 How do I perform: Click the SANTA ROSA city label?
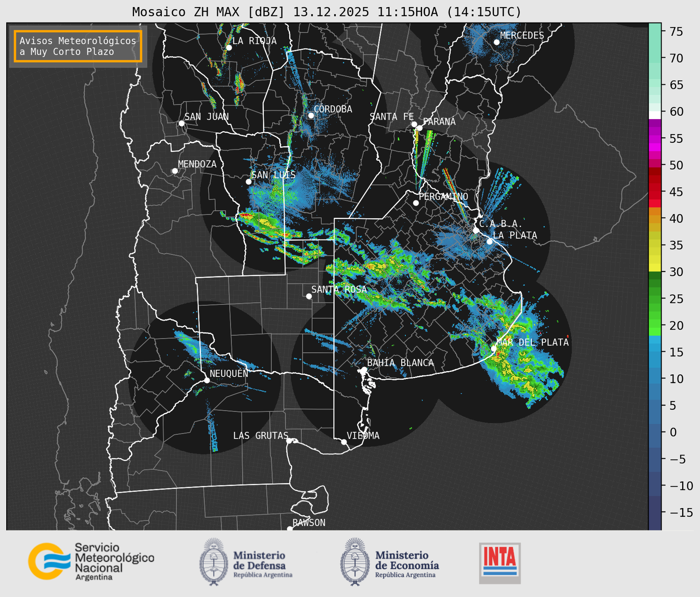[339, 289]
